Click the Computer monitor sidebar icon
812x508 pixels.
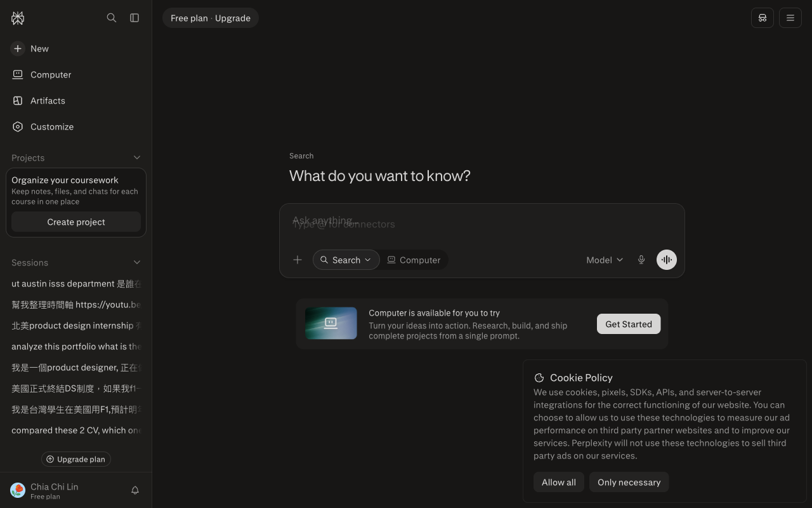click(18, 74)
